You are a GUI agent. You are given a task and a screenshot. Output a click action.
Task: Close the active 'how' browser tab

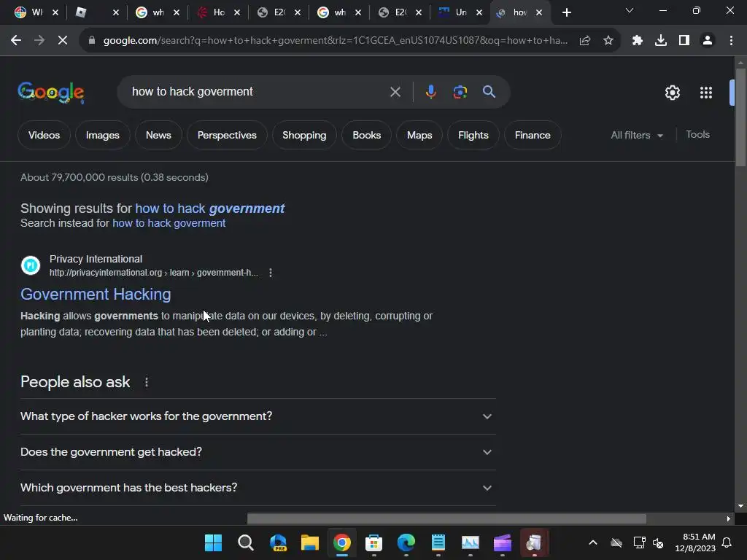click(x=539, y=13)
